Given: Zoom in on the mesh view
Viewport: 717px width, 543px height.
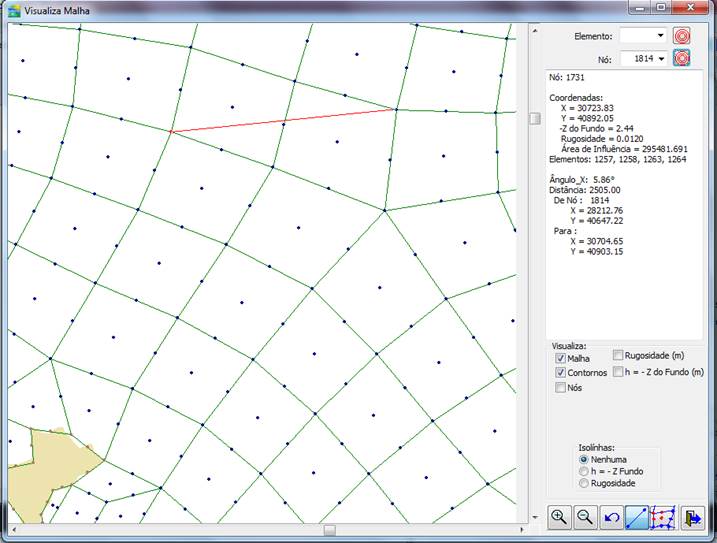Looking at the screenshot, I should 559,517.
